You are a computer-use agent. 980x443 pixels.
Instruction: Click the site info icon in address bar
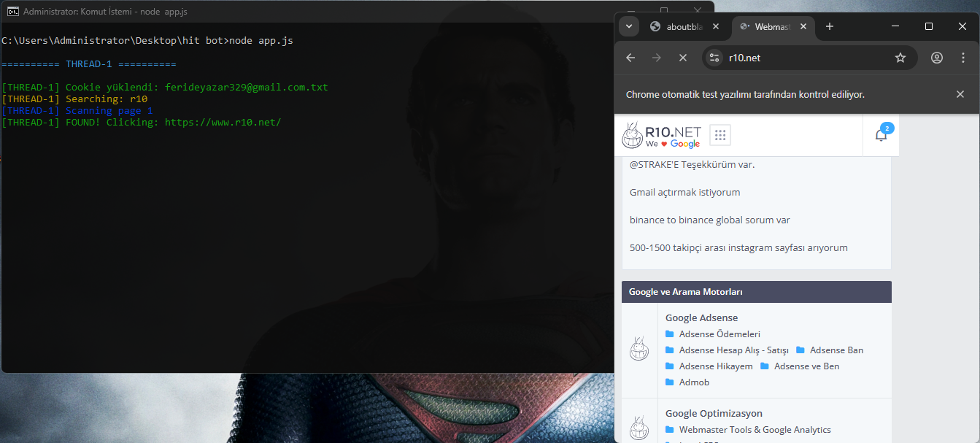tap(714, 58)
